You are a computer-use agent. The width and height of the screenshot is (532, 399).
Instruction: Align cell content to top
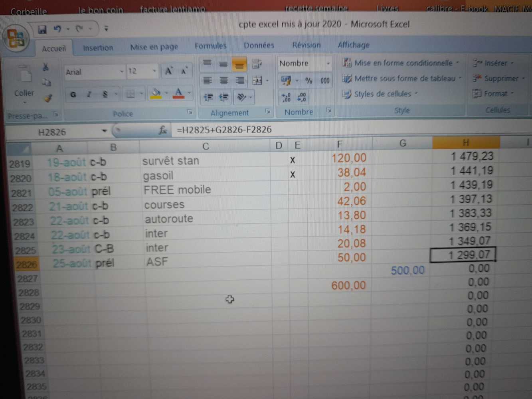click(x=207, y=63)
